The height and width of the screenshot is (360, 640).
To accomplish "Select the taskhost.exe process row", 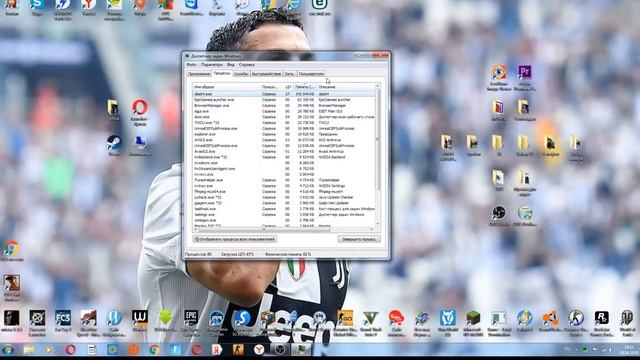I will (x=284, y=209).
